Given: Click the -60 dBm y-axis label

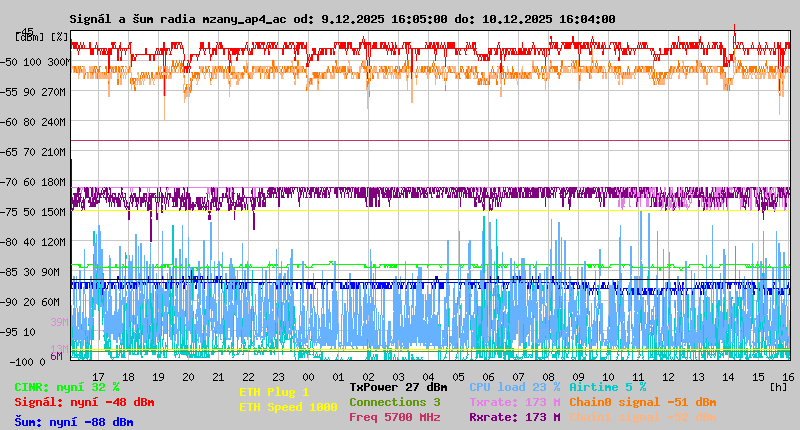Looking at the screenshot, I should pyautogui.click(x=32, y=121).
